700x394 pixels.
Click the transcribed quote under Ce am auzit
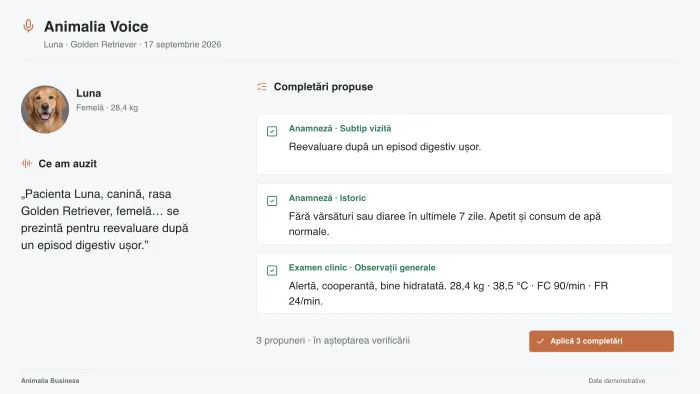click(104, 220)
